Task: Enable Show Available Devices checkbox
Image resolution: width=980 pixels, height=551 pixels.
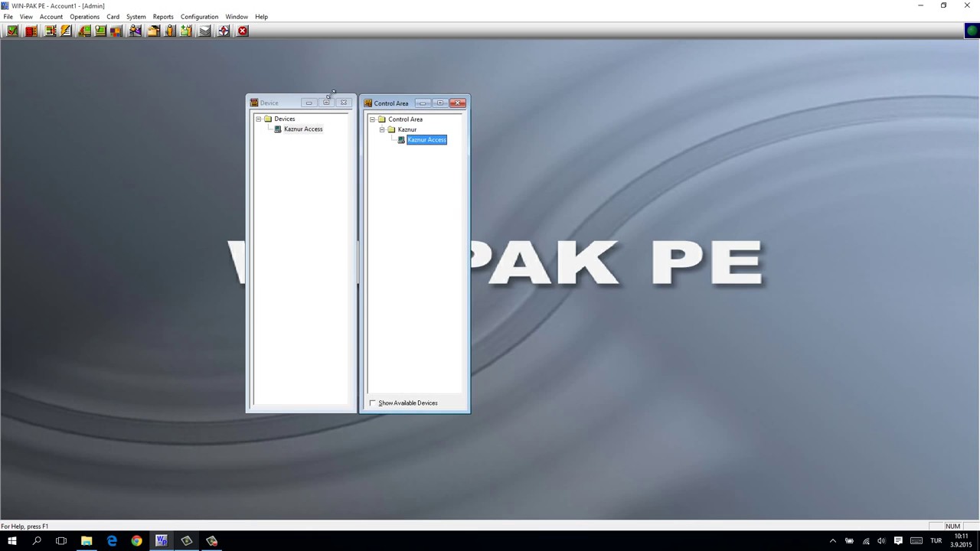Action: coord(373,403)
